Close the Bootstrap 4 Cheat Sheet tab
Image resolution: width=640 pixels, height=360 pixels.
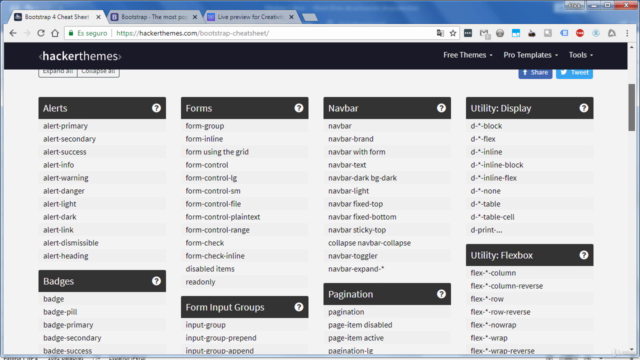click(98, 17)
